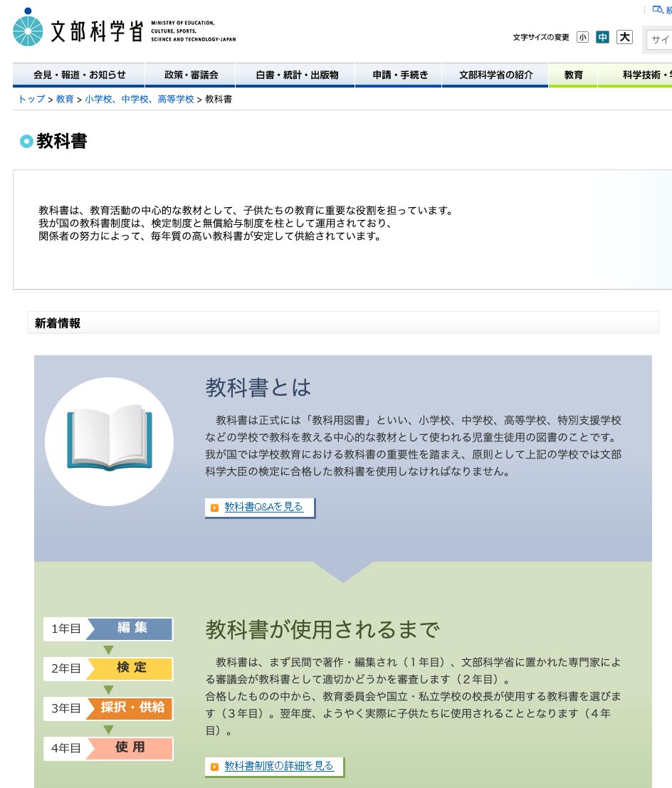Set font size to large (大)
The width and height of the screenshot is (672, 788).
(x=624, y=37)
